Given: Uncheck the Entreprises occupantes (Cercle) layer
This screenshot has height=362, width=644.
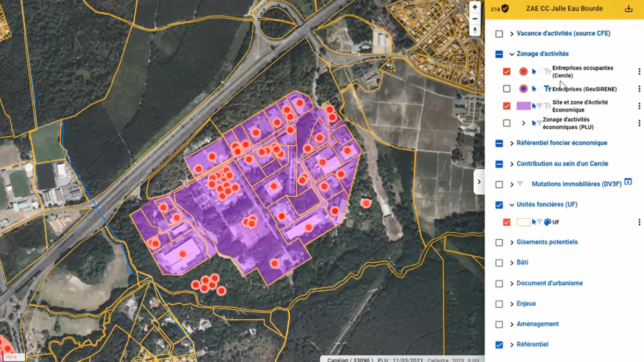Looking at the screenshot, I should point(507,72).
